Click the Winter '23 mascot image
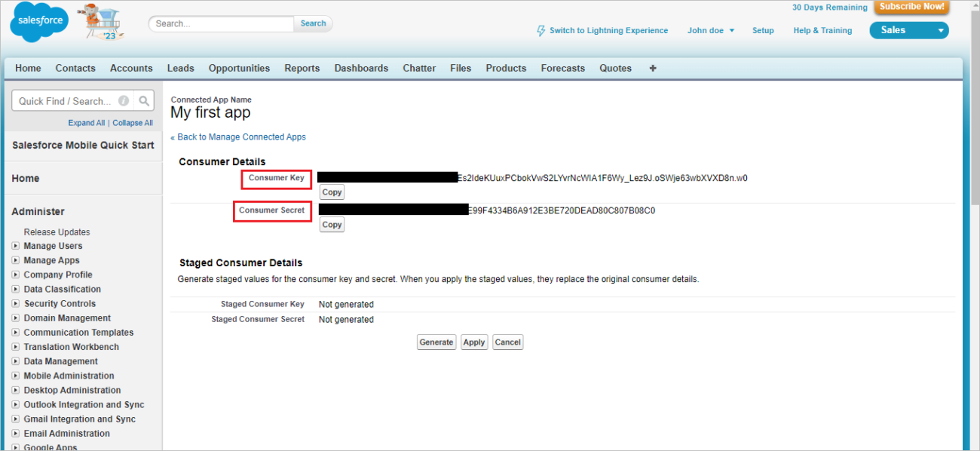 coord(102,22)
